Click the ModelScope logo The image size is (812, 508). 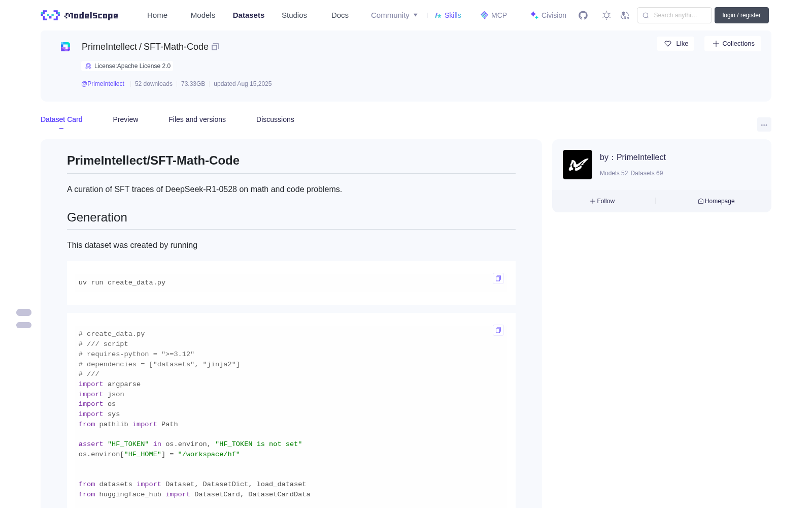[80, 15]
